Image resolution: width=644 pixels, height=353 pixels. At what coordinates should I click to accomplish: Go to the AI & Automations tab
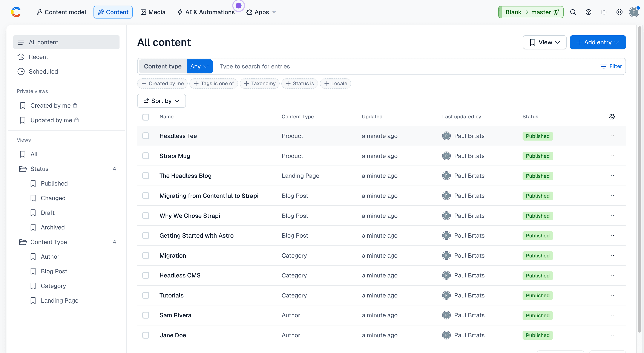(206, 12)
